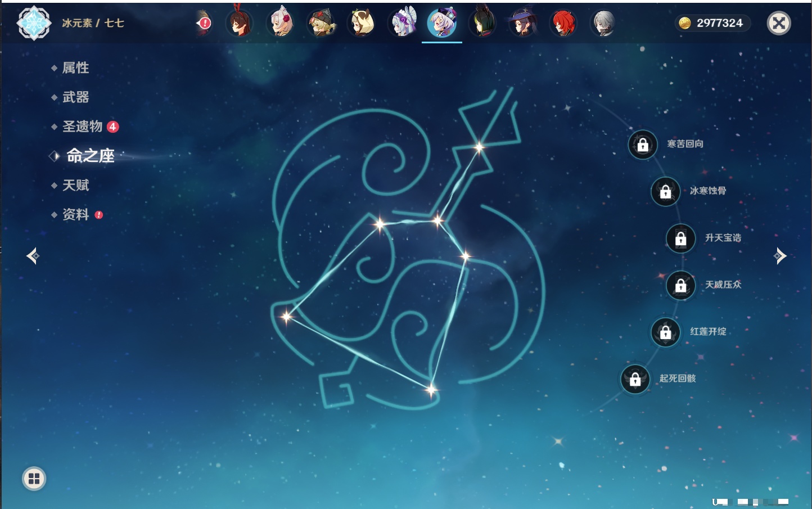812x509 pixels.
Task: Select the red-haired Diluc avatar
Action: [x=563, y=23]
